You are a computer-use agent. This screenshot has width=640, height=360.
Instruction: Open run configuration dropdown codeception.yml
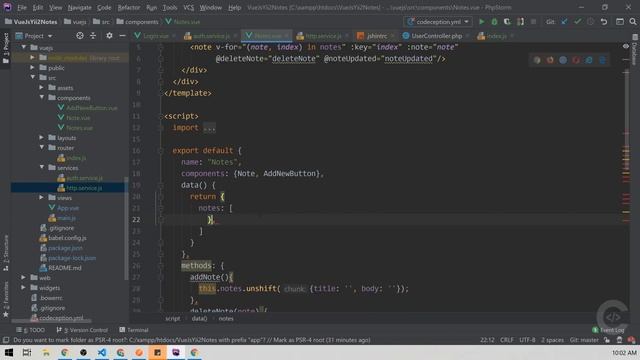point(438,22)
